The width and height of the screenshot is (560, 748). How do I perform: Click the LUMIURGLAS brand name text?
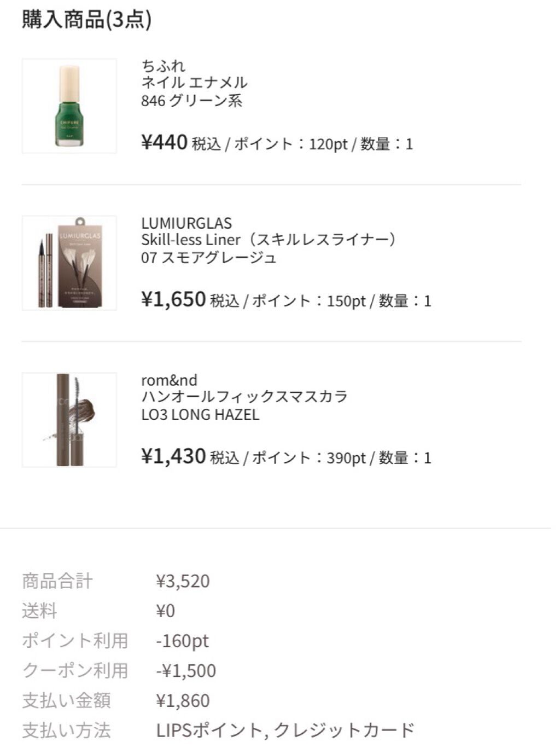(186, 223)
